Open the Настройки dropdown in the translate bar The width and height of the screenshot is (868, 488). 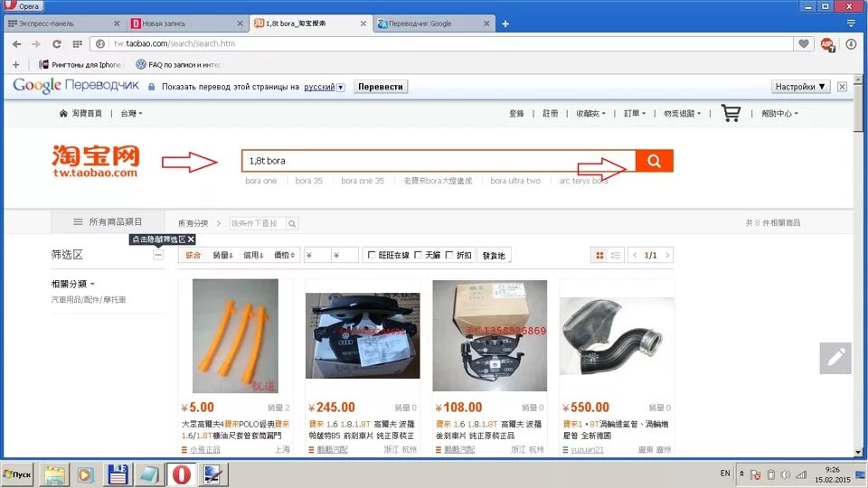(x=800, y=87)
